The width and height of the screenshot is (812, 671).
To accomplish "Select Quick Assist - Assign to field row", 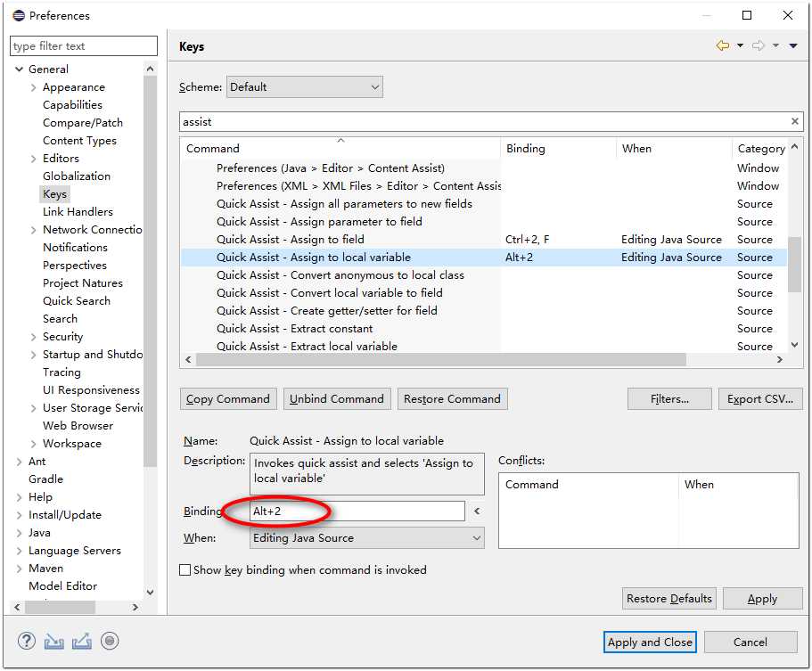I will [x=484, y=239].
